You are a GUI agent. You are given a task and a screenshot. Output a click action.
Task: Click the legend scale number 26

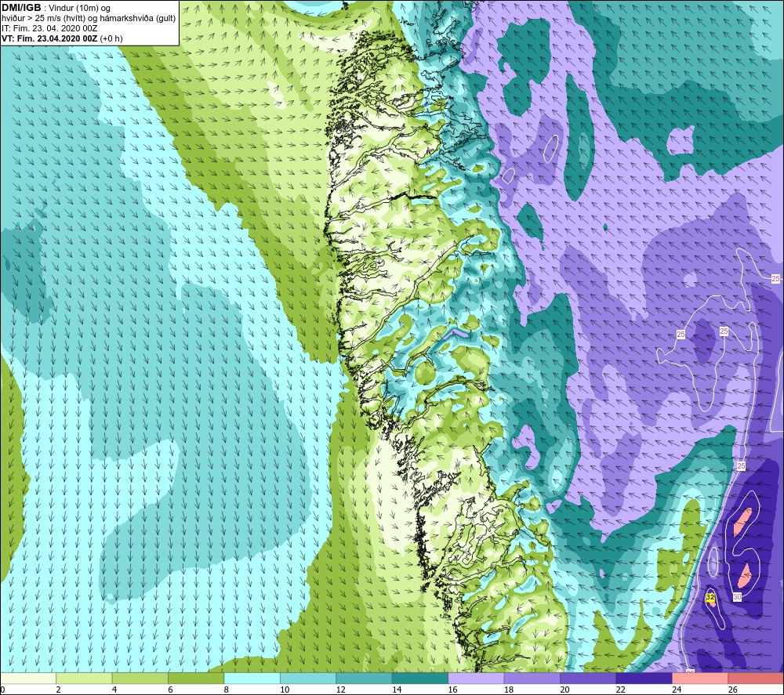coord(732,690)
